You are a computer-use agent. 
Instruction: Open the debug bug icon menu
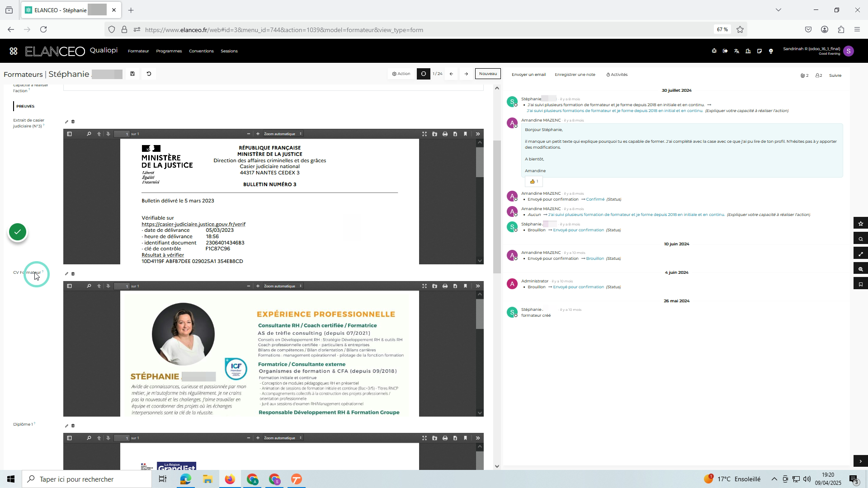pyautogui.click(x=714, y=51)
